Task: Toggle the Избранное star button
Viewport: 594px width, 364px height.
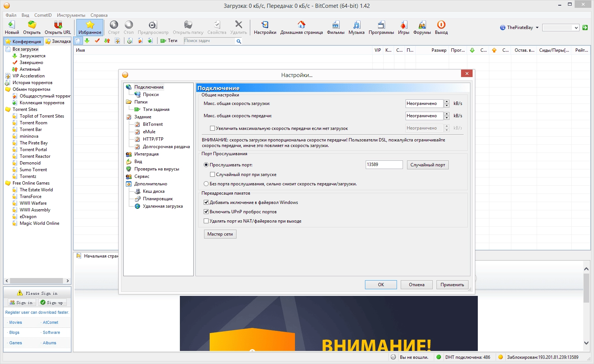Action: click(x=90, y=28)
